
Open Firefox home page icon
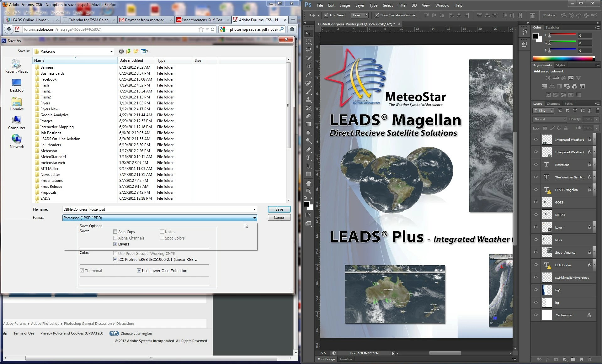point(292,29)
